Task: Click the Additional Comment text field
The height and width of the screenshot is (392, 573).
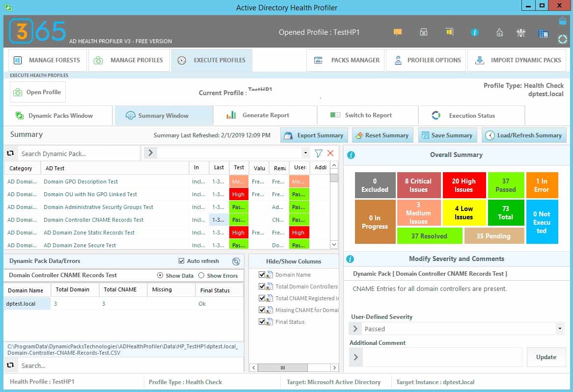Action: 442,357
